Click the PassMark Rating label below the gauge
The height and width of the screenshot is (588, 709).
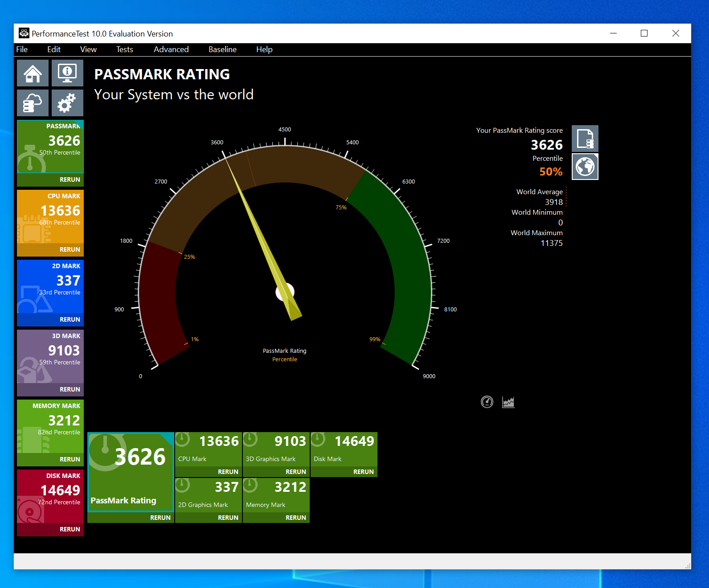[x=285, y=351]
